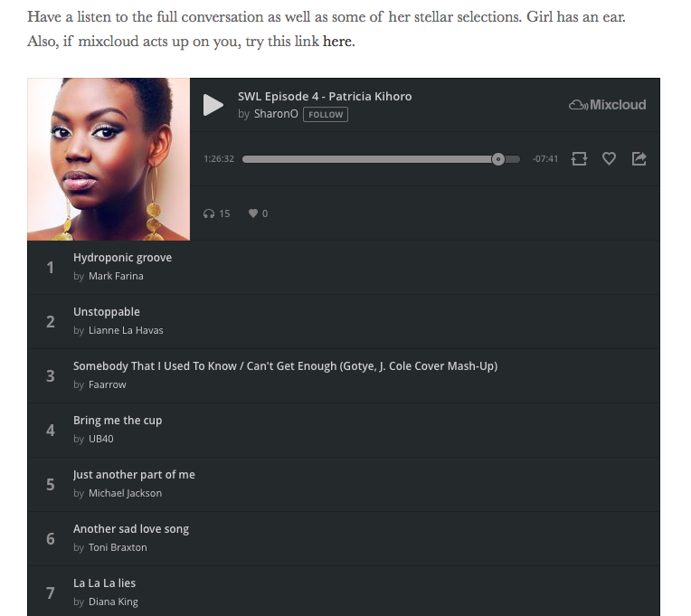Select track 4 Bring me the cup
This screenshot has width=691, height=616.
(344, 430)
